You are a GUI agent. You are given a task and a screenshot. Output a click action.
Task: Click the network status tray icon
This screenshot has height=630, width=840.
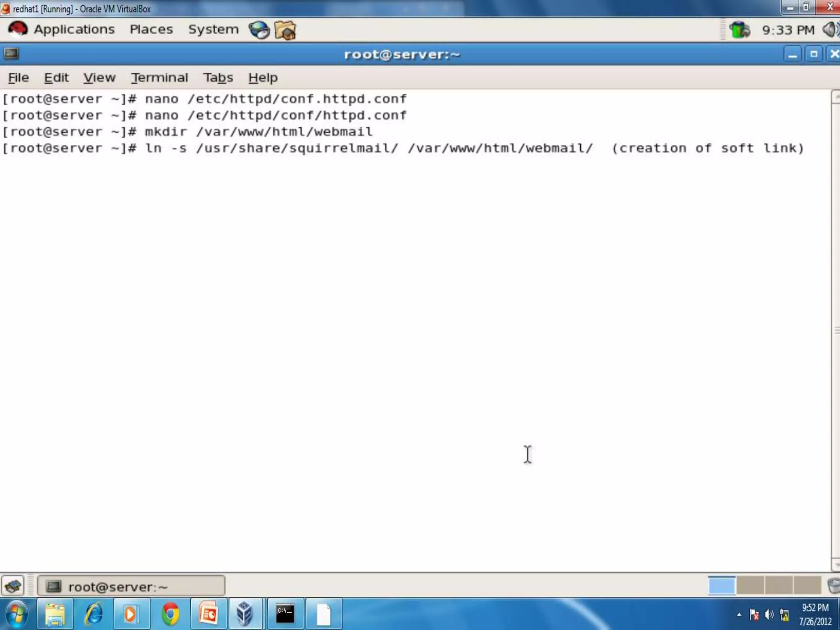740,30
